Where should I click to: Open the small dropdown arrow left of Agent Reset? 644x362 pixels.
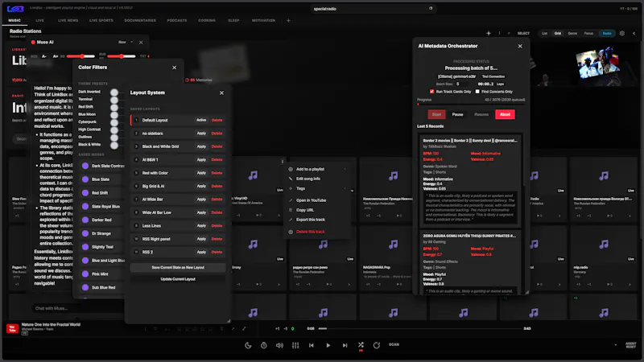[x=615, y=345]
